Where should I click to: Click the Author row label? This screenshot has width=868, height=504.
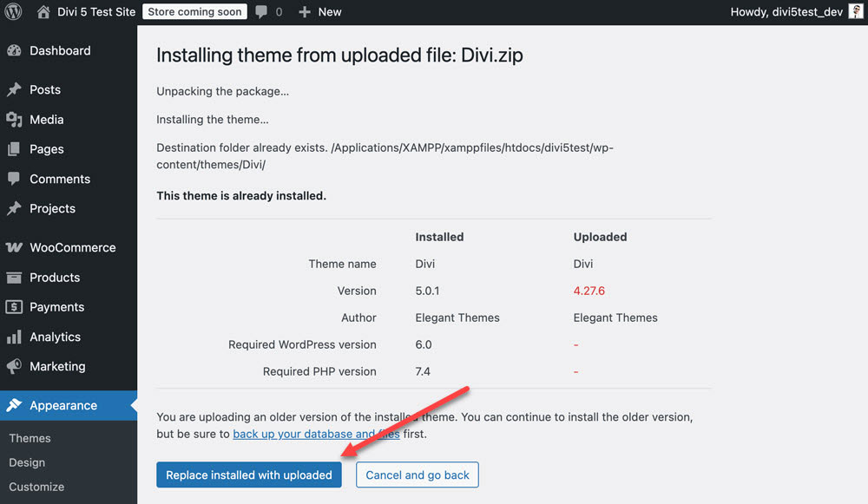(x=358, y=317)
